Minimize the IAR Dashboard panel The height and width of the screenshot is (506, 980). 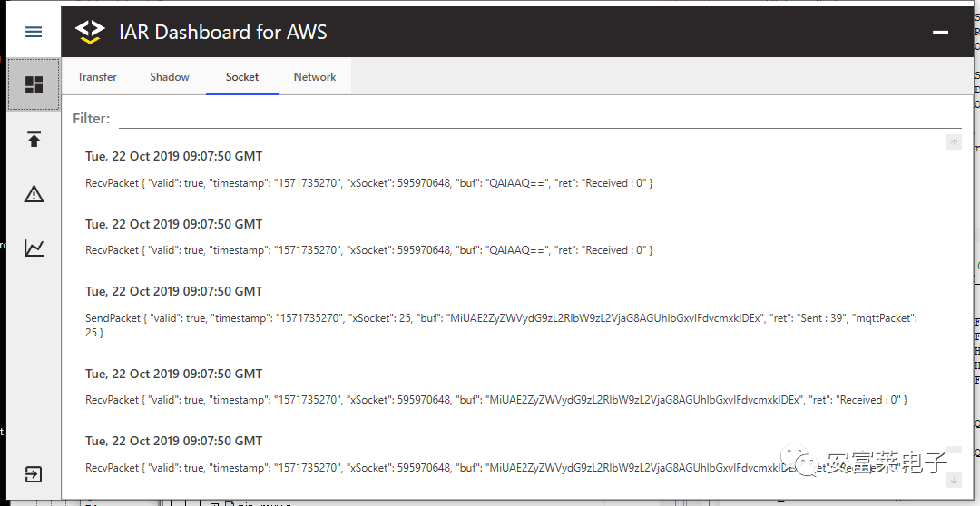pos(940,33)
